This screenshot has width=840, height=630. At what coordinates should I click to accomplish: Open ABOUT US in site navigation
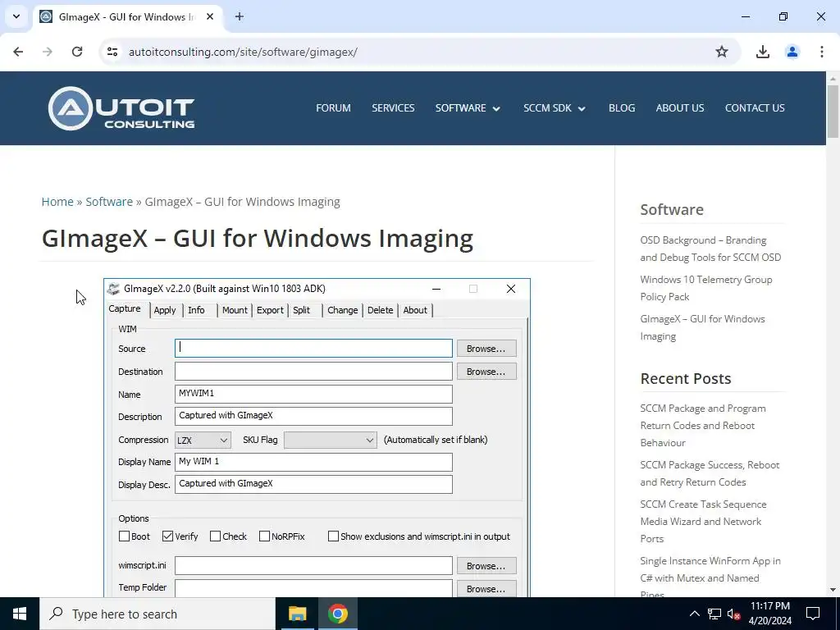(680, 107)
